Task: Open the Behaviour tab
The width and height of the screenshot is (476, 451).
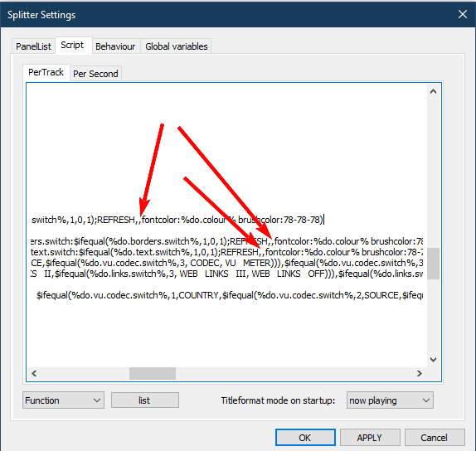Action: 115,46
